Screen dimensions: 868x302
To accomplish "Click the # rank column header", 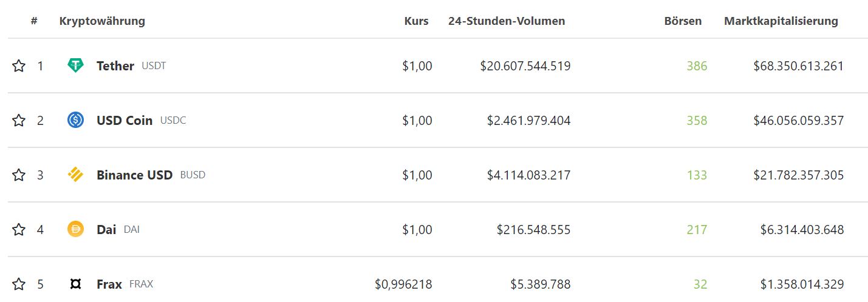I will 34,21.
